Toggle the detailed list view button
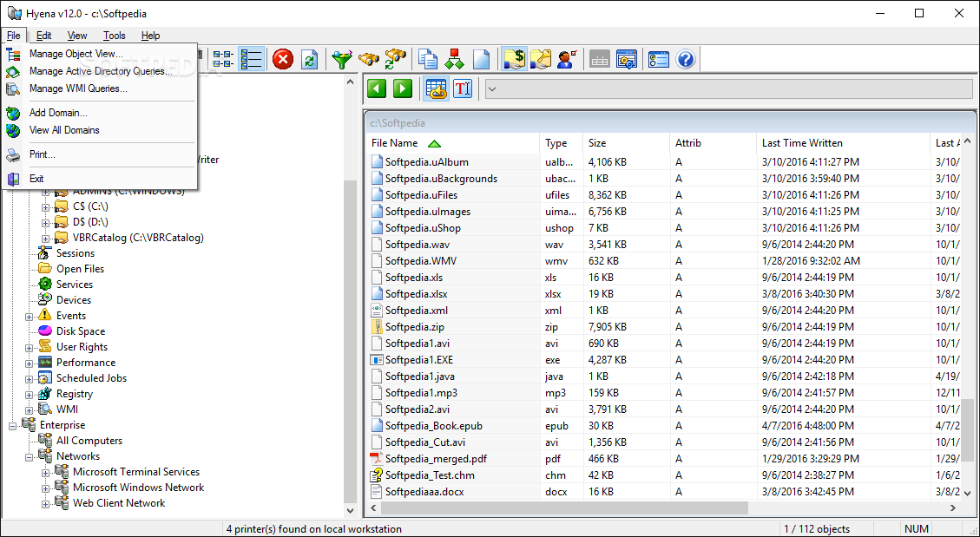Viewport: 980px width, 537px height. click(251, 59)
